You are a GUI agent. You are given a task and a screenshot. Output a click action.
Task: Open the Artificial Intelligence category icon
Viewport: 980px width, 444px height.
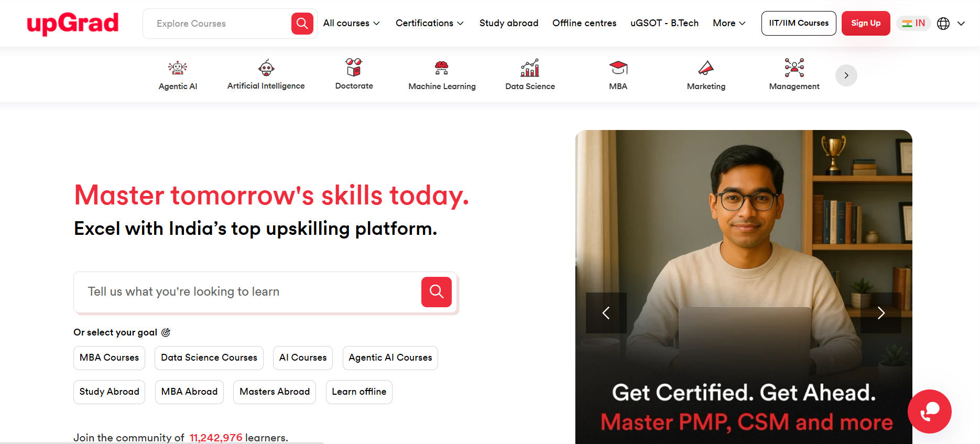[x=266, y=68]
